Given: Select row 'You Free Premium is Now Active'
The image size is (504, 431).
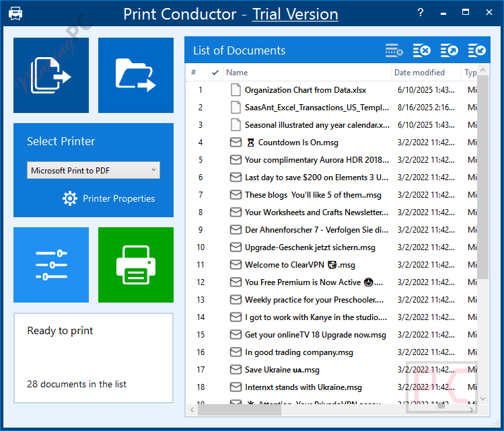Looking at the screenshot, I should click(x=332, y=282).
